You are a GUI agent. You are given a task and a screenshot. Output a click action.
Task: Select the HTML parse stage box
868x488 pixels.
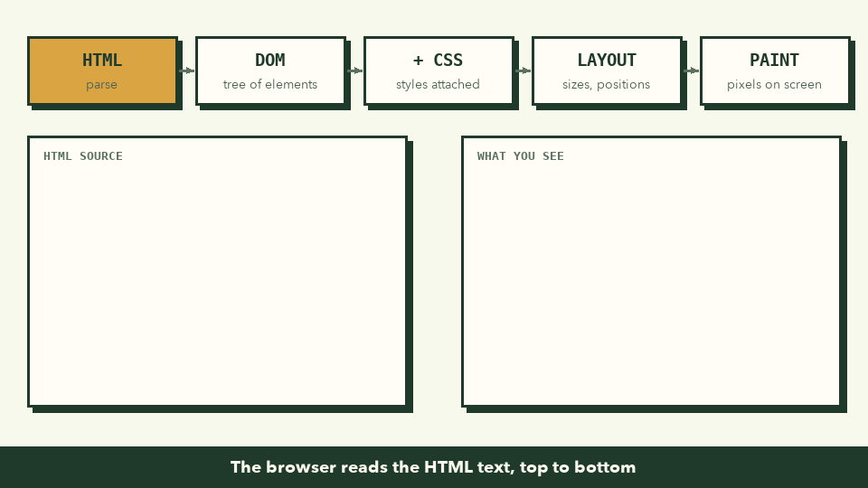102,70
